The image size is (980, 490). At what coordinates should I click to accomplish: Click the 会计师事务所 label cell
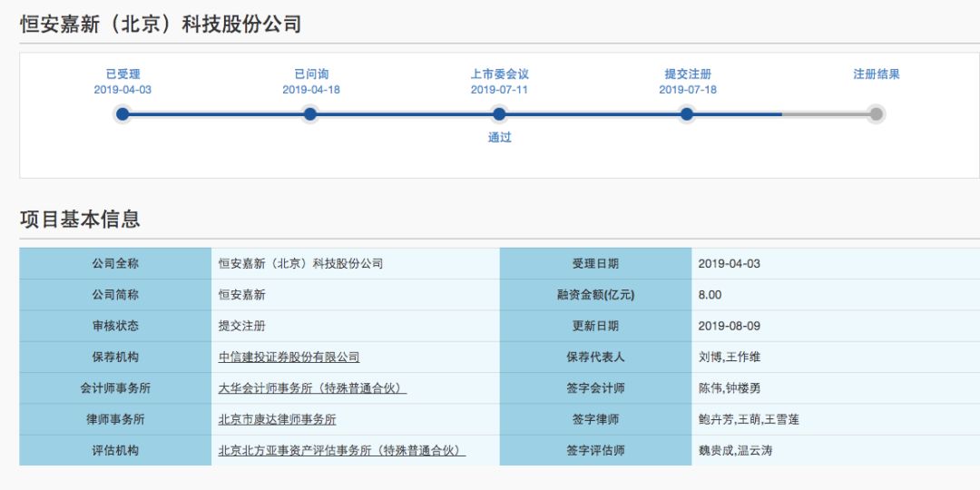(115, 388)
